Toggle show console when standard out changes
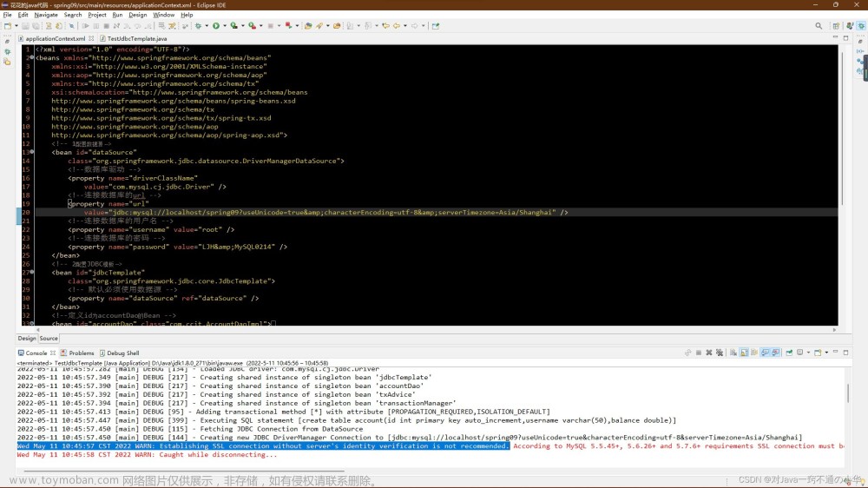The height and width of the screenshot is (488, 868). pos(765,353)
